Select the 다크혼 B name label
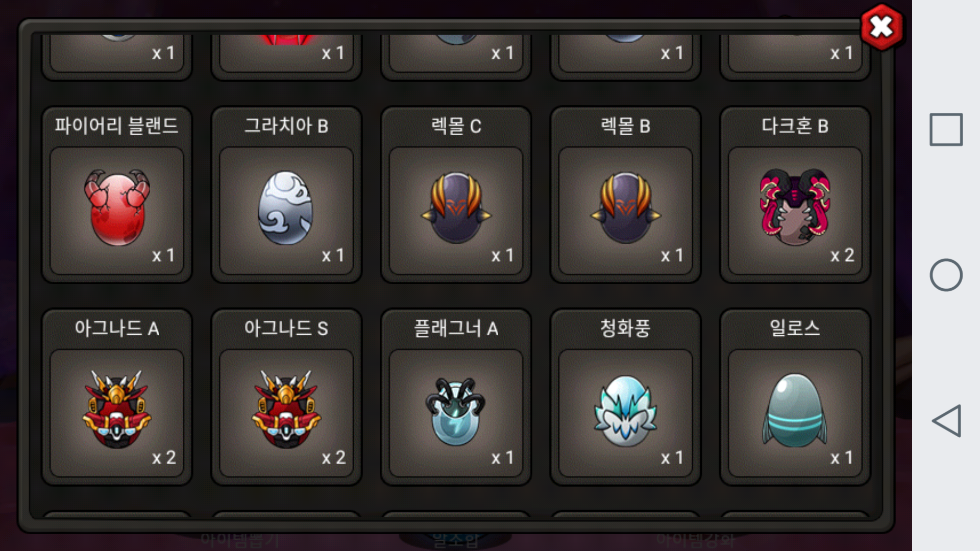This screenshot has width=980, height=551. point(795,126)
